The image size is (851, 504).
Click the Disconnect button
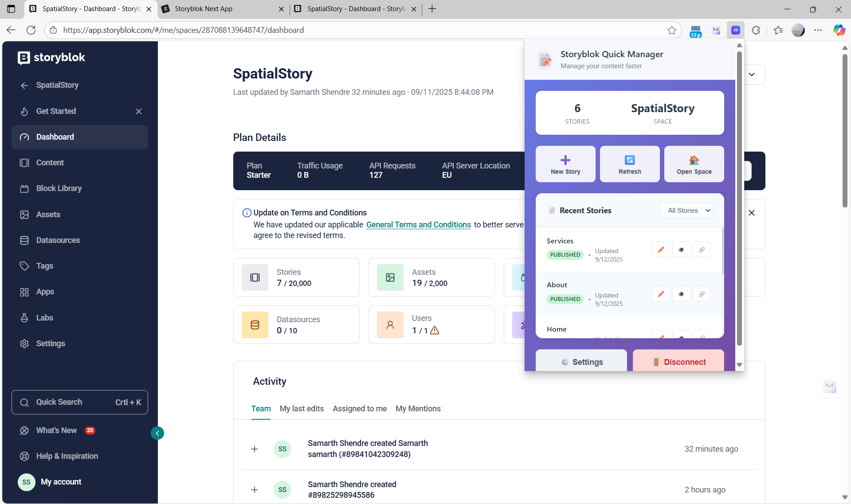point(678,360)
